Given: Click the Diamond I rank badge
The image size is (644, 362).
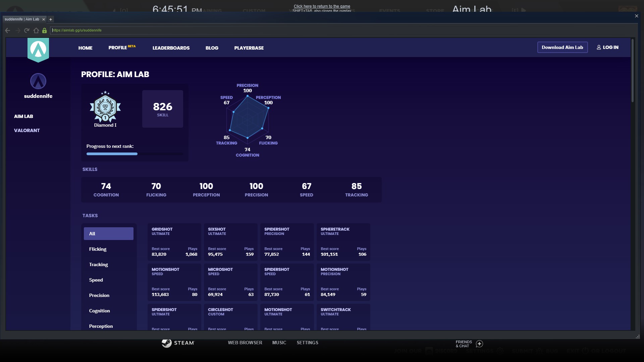Looking at the screenshot, I should point(105,107).
